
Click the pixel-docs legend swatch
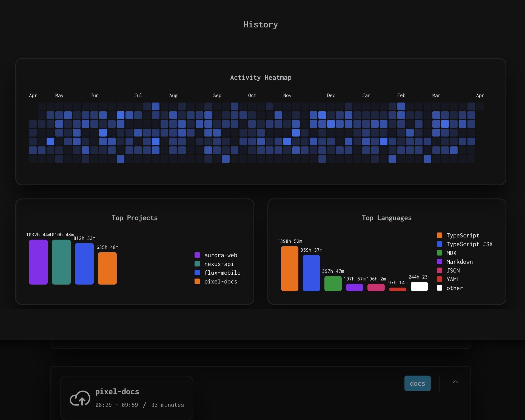pos(197,281)
